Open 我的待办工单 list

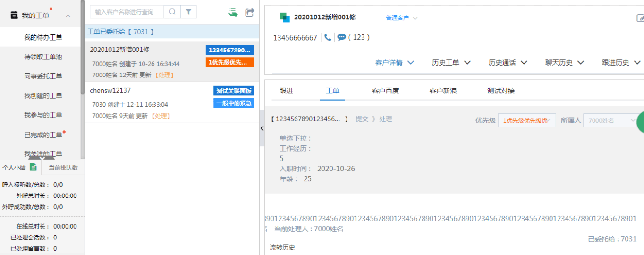click(43, 37)
